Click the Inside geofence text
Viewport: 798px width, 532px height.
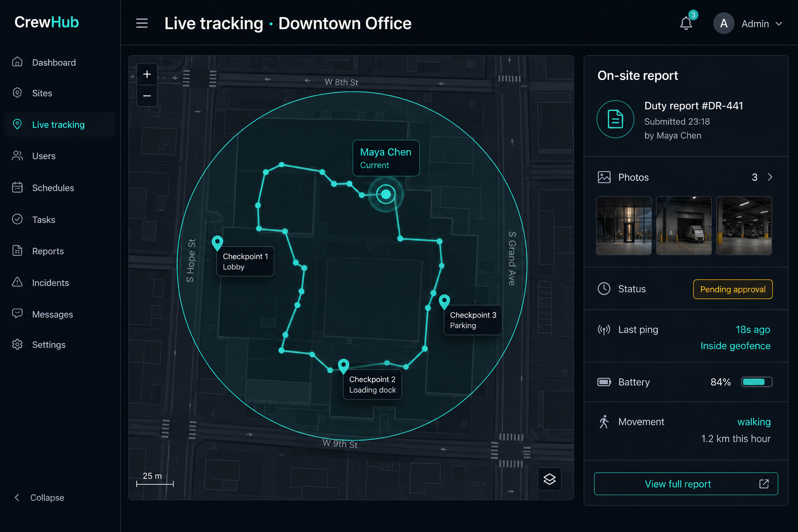click(735, 346)
